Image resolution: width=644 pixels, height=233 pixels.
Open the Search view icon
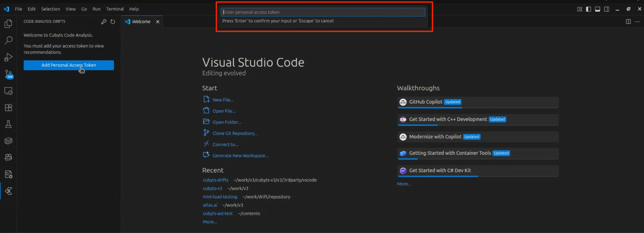(x=8, y=40)
